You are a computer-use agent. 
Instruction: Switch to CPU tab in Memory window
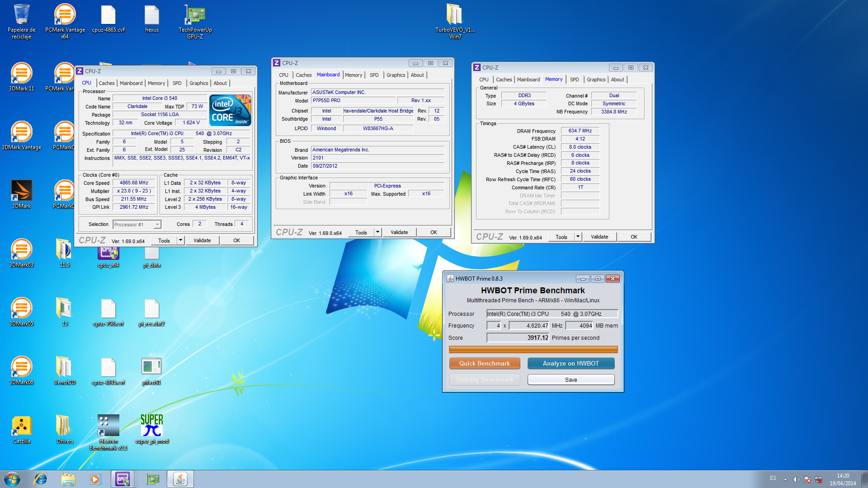(x=484, y=80)
